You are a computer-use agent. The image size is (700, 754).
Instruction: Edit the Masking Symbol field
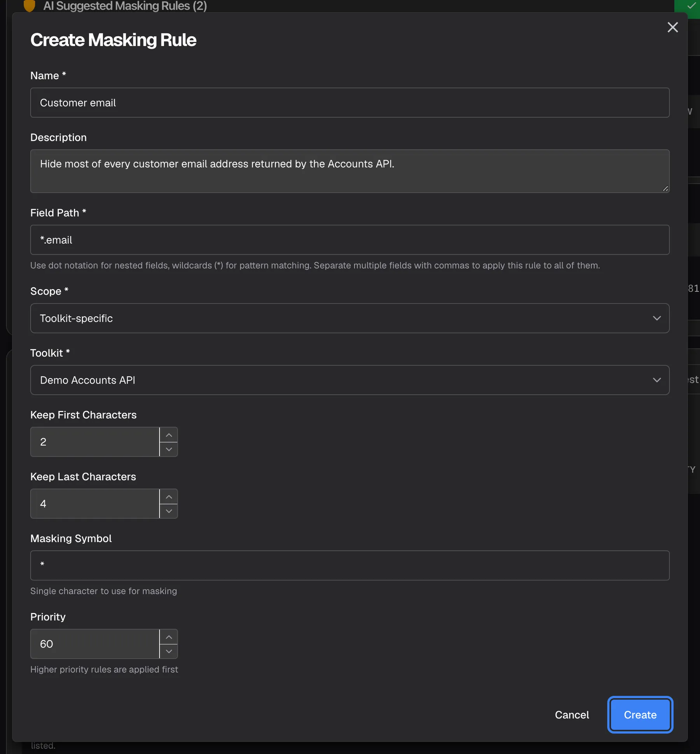pos(350,565)
